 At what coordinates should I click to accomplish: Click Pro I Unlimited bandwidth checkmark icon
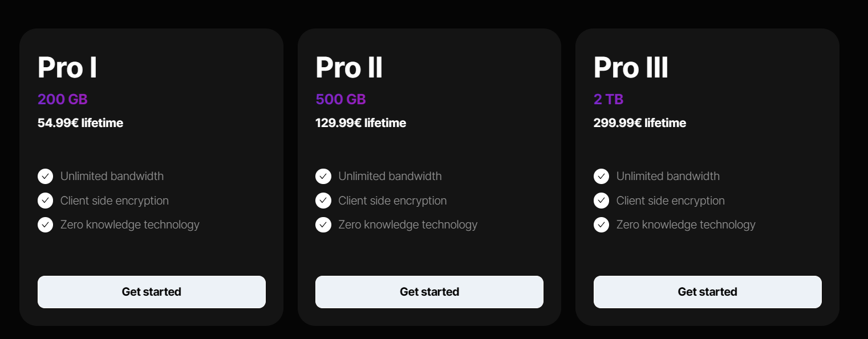pyautogui.click(x=46, y=176)
